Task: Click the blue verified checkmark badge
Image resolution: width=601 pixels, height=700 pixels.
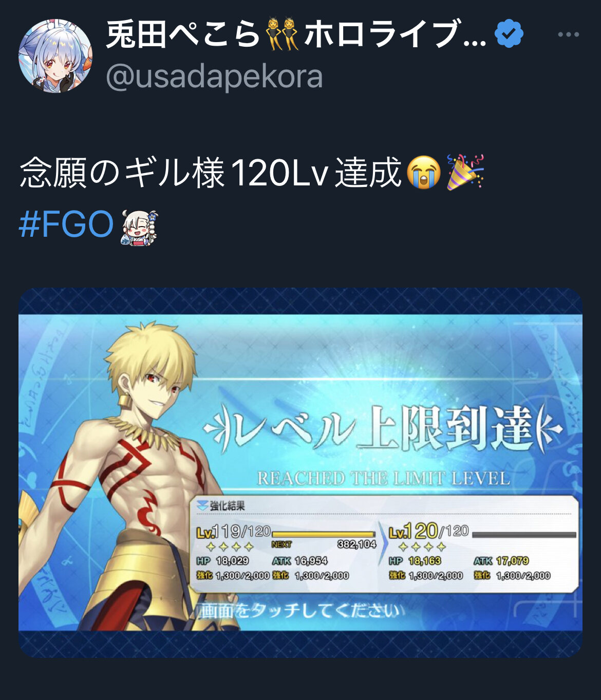Action: pyautogui.click(x=509, y=34)
